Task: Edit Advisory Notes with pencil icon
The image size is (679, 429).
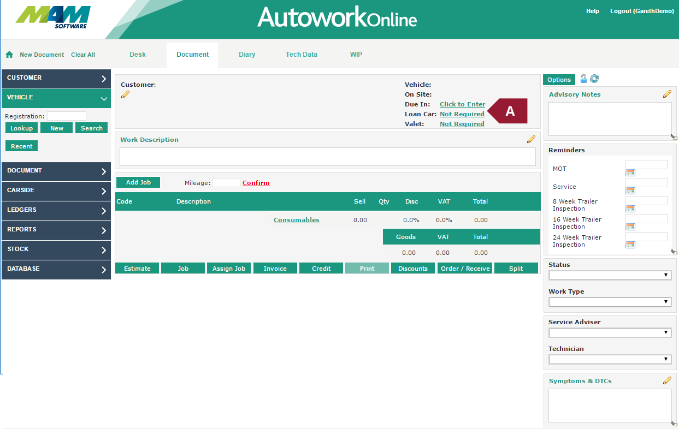Action: point(666,94)
